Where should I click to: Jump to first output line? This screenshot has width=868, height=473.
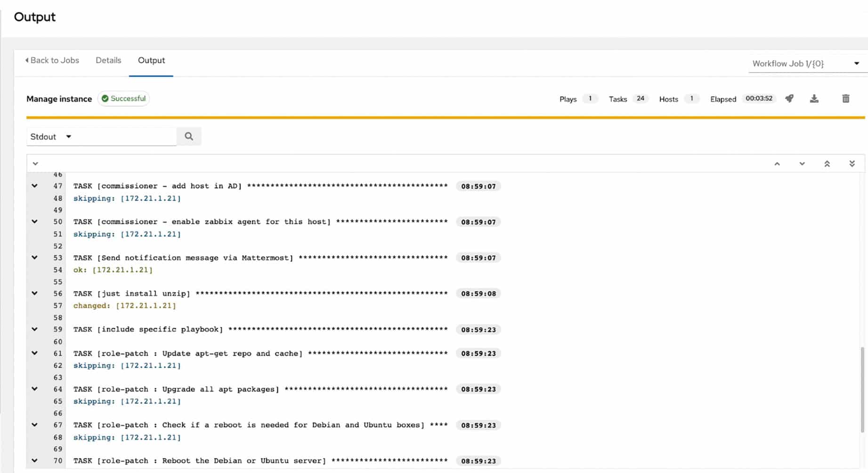(827, 164)
